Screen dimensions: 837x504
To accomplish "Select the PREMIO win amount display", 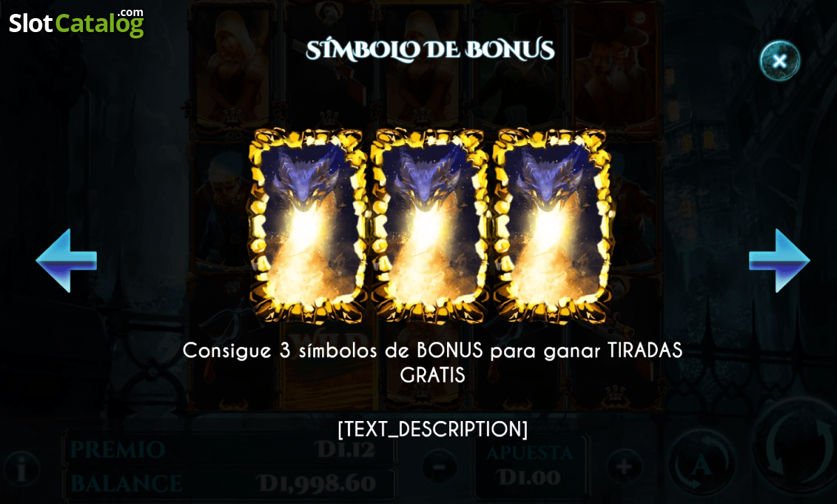I will click(x=346, y=449).
